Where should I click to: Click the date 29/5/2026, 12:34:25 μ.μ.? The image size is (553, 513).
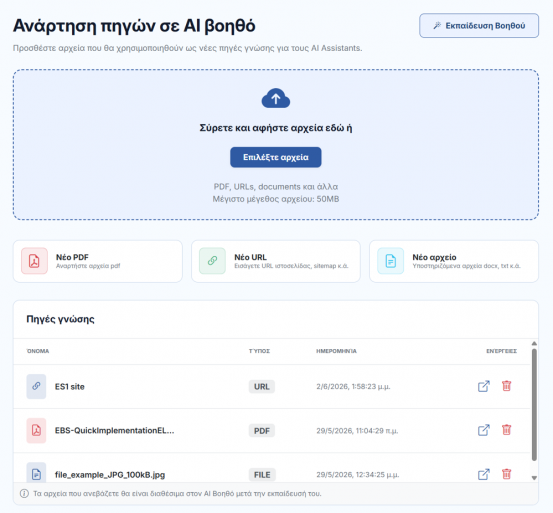tap(358, 475)
